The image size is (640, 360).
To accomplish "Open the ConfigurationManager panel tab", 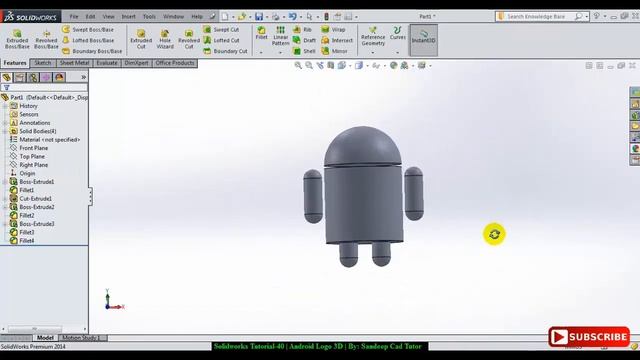I will 33,78.
